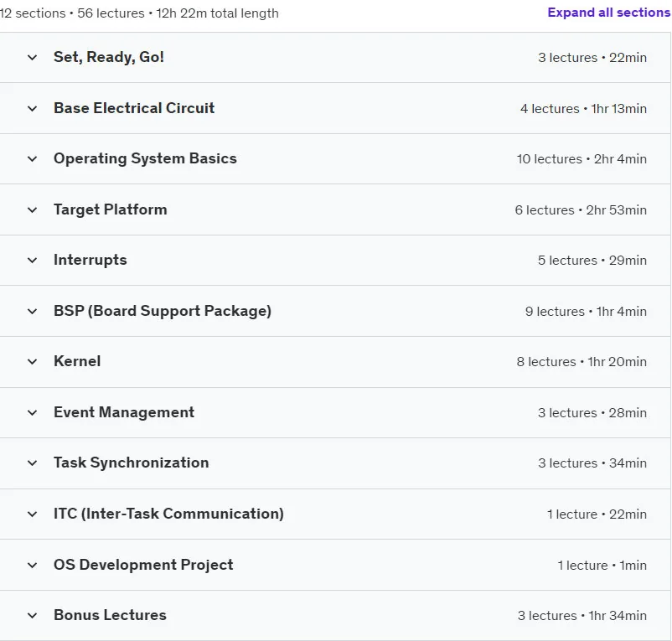Screen dimensions: 672x641
Task: Select the Target Platform section heading
Action: pyautogui.click(x=110, y=209)
